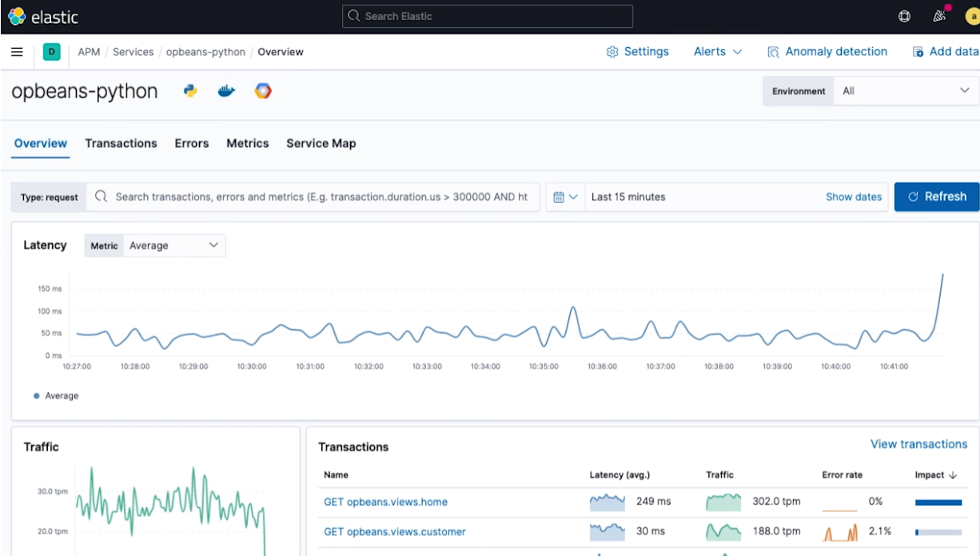
Task: Switch to the Transactions tab
Action: (x=121, y=144)
